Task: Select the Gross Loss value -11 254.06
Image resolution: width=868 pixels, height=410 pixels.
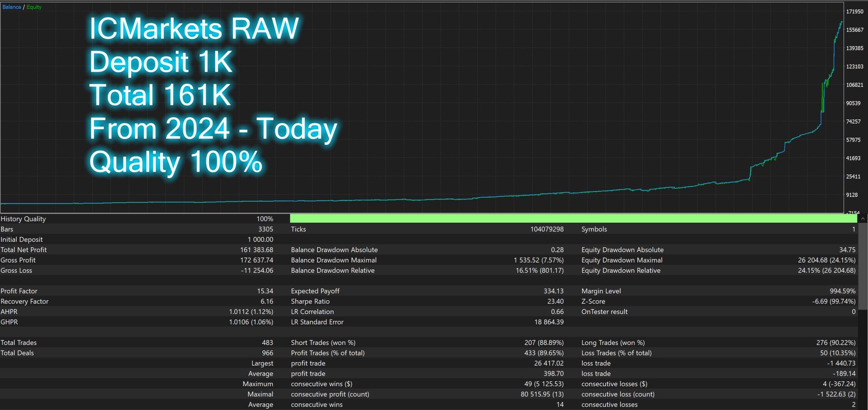Action: tap(257, 271)
